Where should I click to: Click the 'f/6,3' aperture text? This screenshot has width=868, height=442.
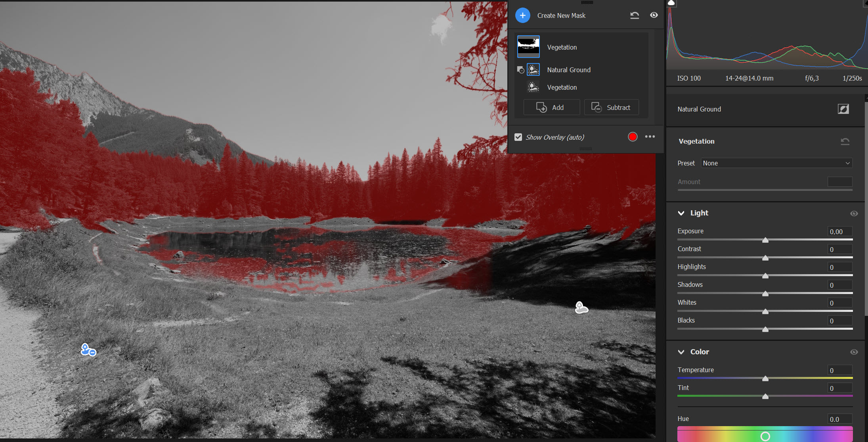click(x=812, y=78)
